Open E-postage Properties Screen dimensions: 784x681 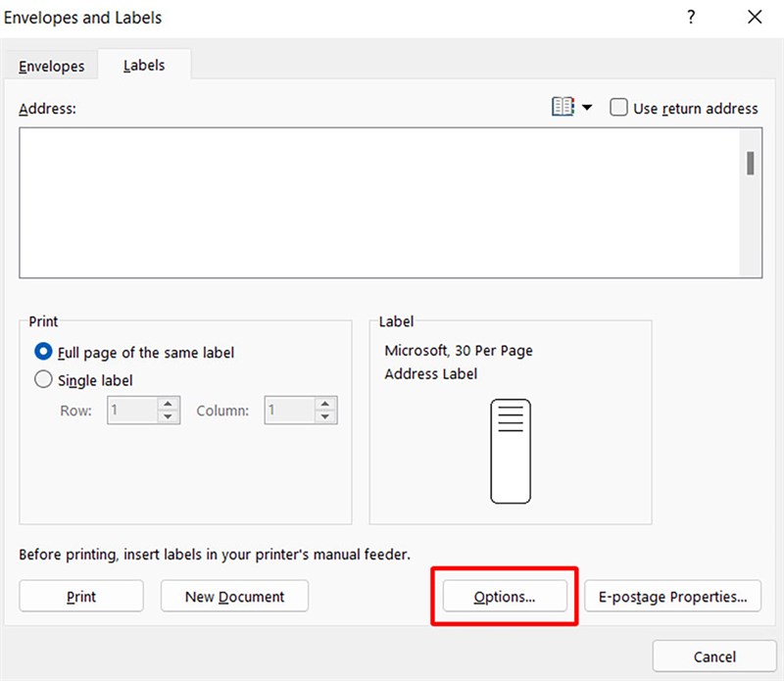[672, 596]
